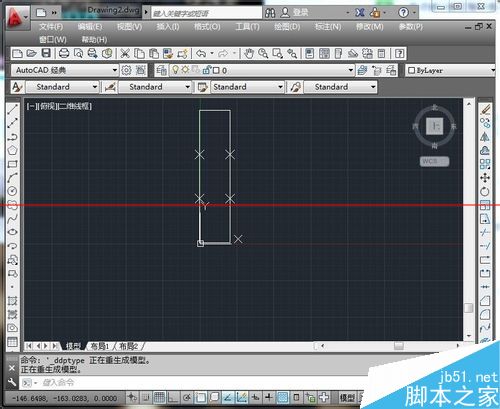This screenshot has width=500, height=409.
Task: Toggle 3D Object Snap in status bar
Action: point(214,397)
